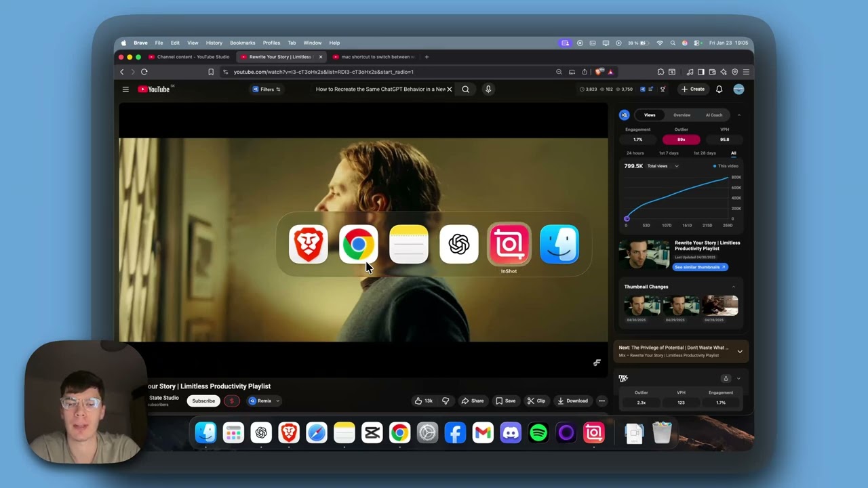Open the Filters dropdown
Screen dimensions: 868x488
(x=267, y=89)
